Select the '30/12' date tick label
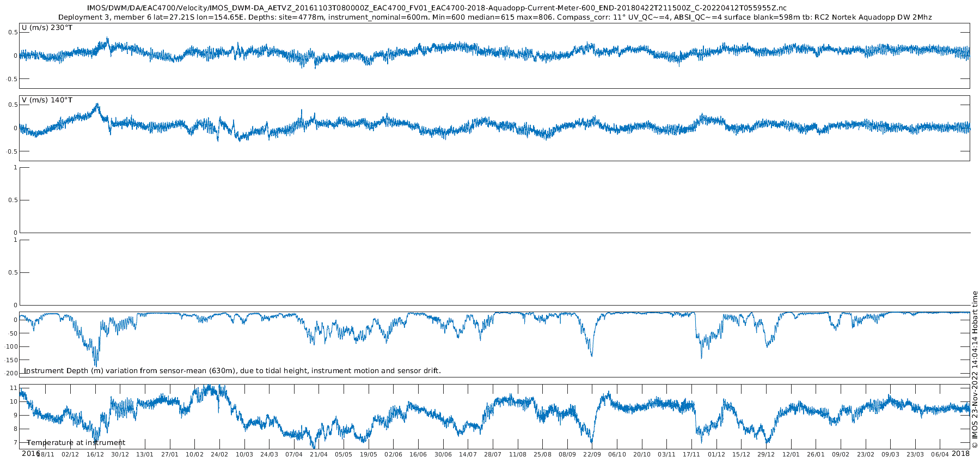This screenshot has height=463, width=980. pyautogui.click(x=120, y=454)
